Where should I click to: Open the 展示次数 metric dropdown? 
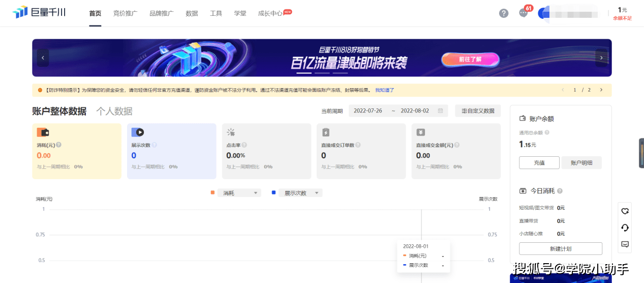300,193
